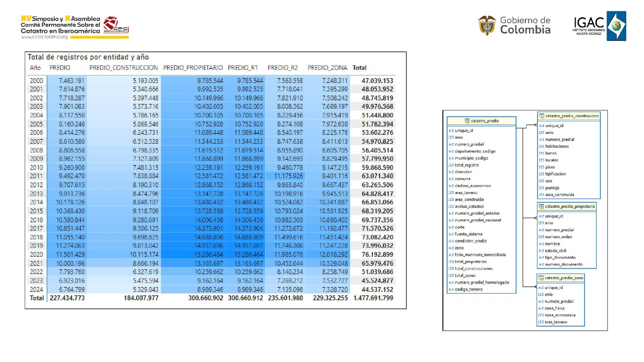The height and width of the screenshot is (362, 644).
Task: Select total_propietarios field
Action: [x=471, y=262]
